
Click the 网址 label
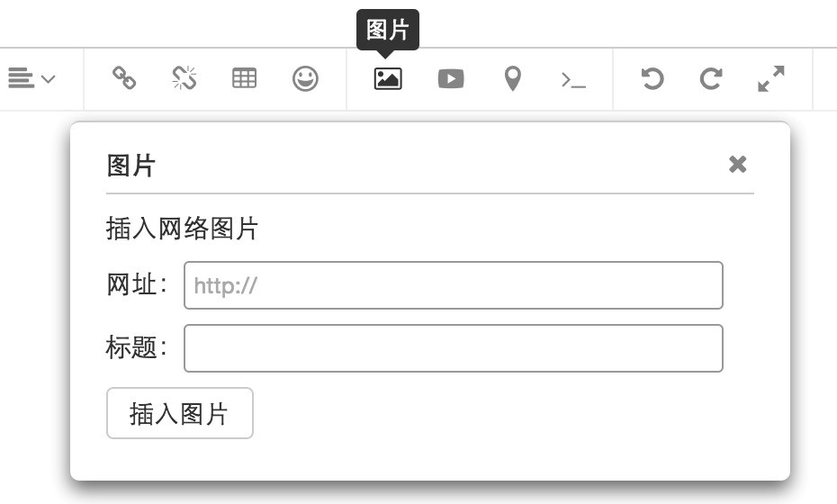point(137,284)
